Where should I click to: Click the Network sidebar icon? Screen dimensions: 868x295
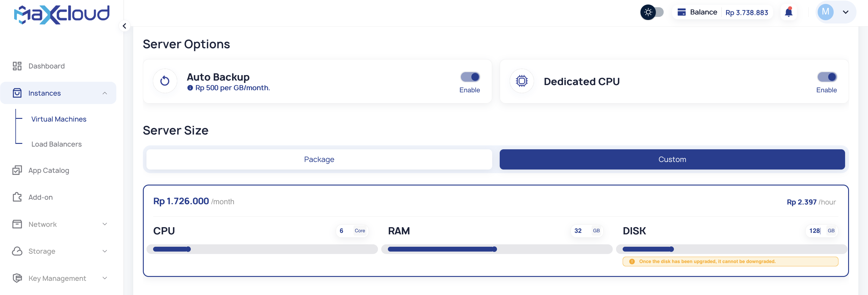17,224
